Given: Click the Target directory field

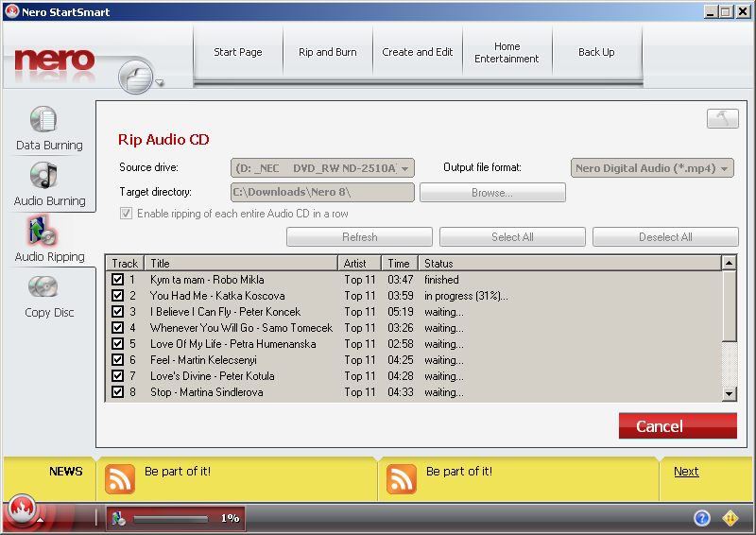Looking at the screenshot, I should click(322, 192).
